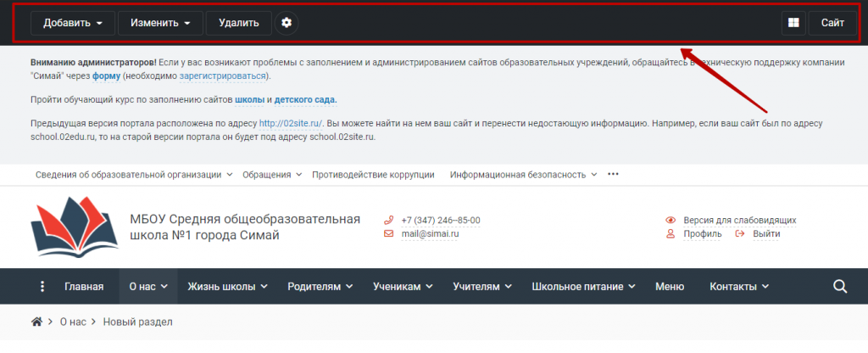Image resolution: width=868 pixels, height=353 pixels.
Task: Click the home icon in breadcrumbs
Action: coord(36,322)
